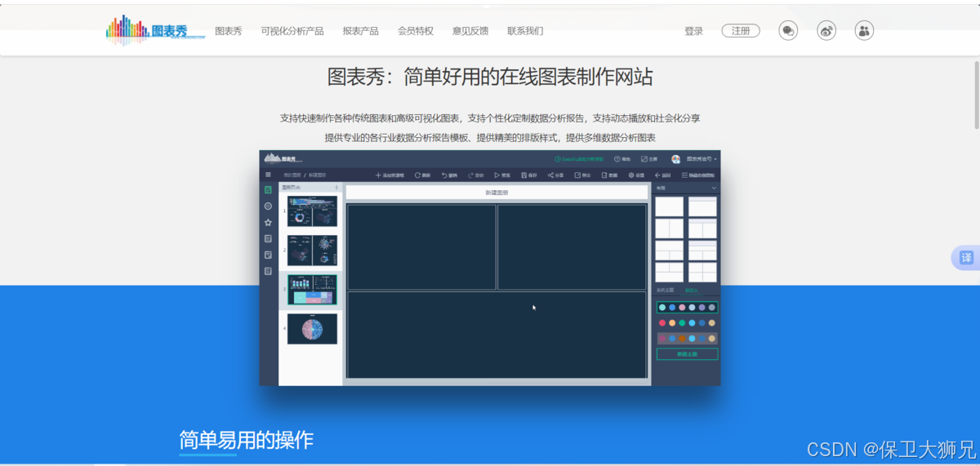
Task: Select the first pastel color theme row
Action: pyautogui.click(x=687, y=308)
